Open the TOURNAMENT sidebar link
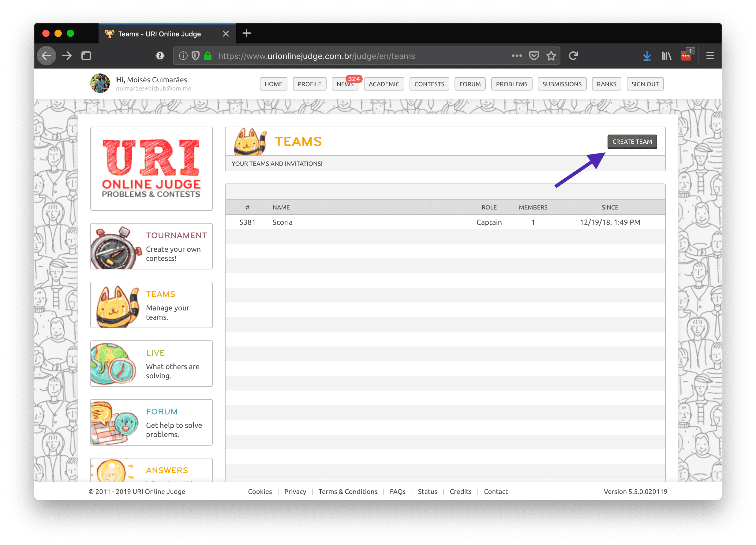The image size is (756, 545). [x=176, y=235]
